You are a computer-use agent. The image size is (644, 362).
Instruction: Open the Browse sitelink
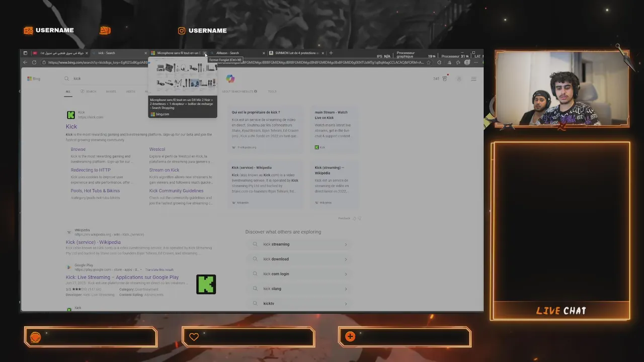point(78,149)
